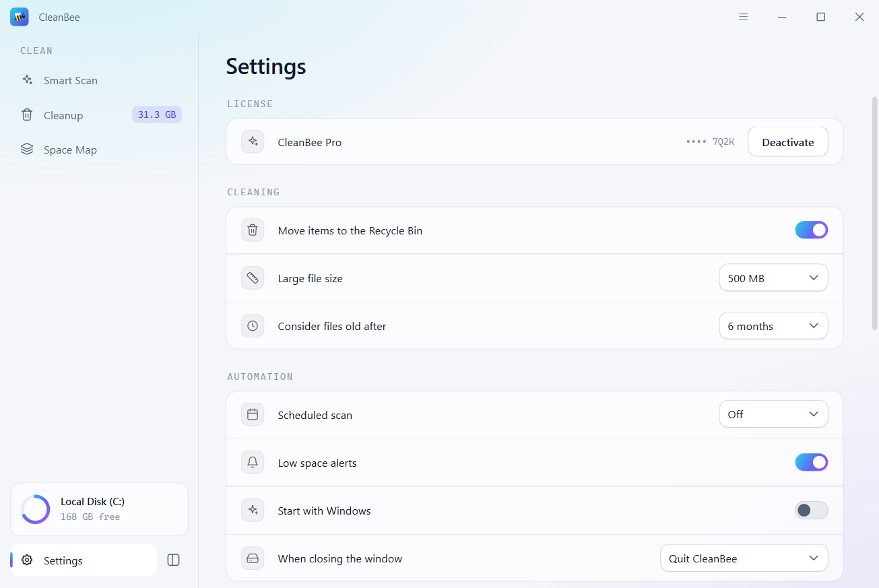Go to Smart Scan in sidebar
This screenshot has width=879, height=588.
tap(99, 80)
